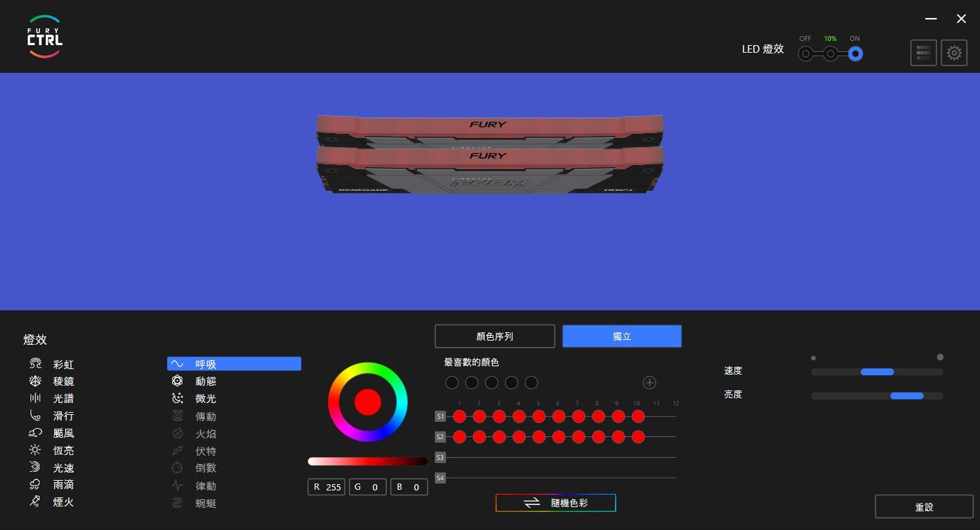
Task: Add favorite color with plus icon
Action: [x=649, y=382]
